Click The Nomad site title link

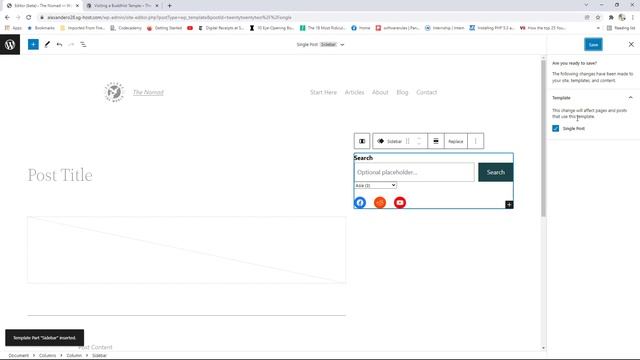tap(148, 92)
